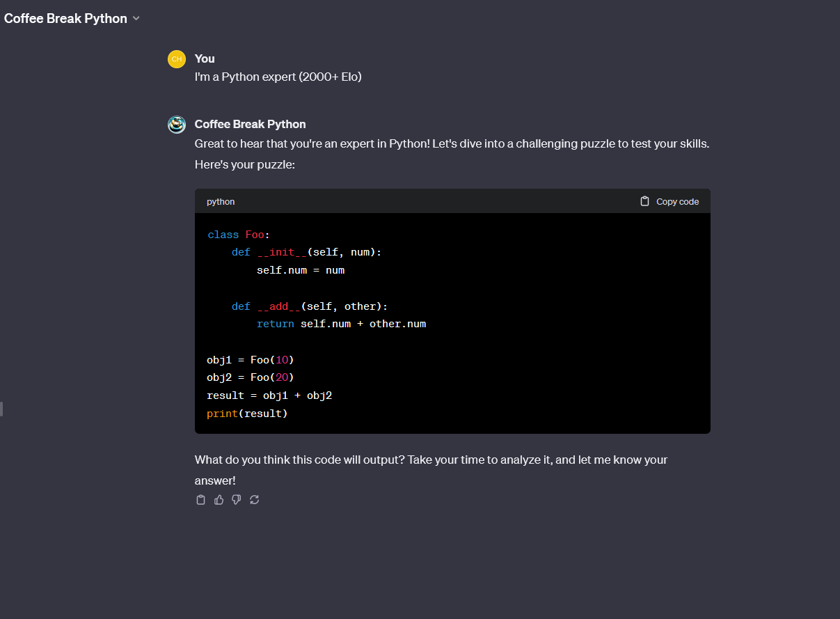
Task: Click the Coffee Break Python sender name
Action: tap(250, 124)
